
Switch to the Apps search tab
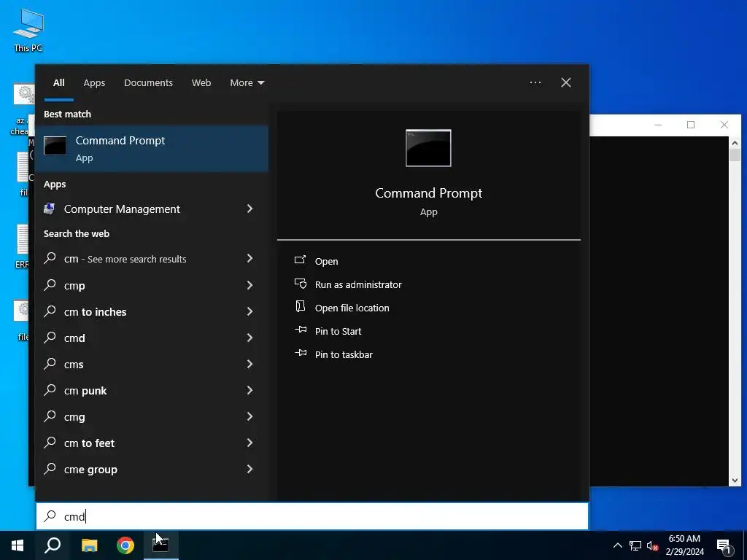94,83
